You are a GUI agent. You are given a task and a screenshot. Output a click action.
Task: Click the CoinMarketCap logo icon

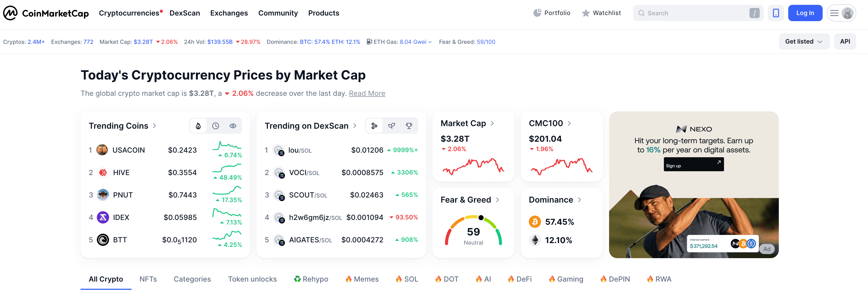10,13
